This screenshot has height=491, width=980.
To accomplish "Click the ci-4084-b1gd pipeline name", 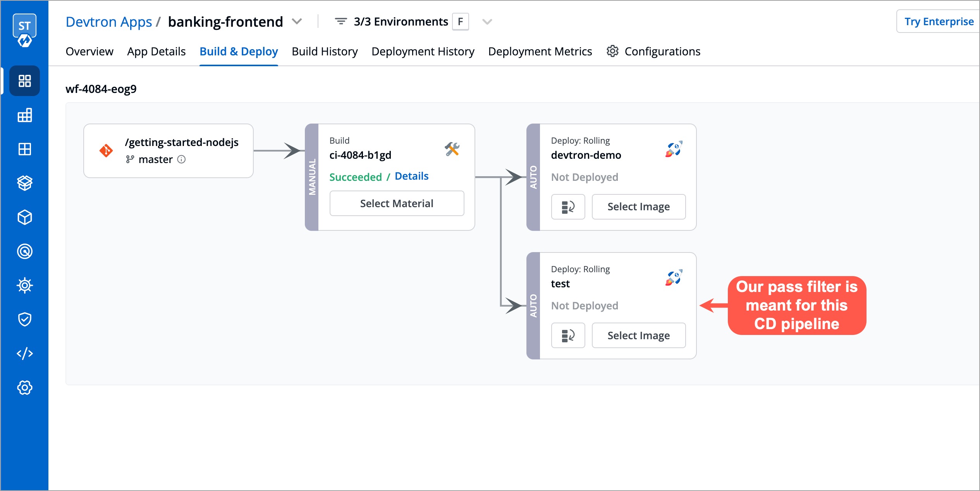I will pos(360,155).
